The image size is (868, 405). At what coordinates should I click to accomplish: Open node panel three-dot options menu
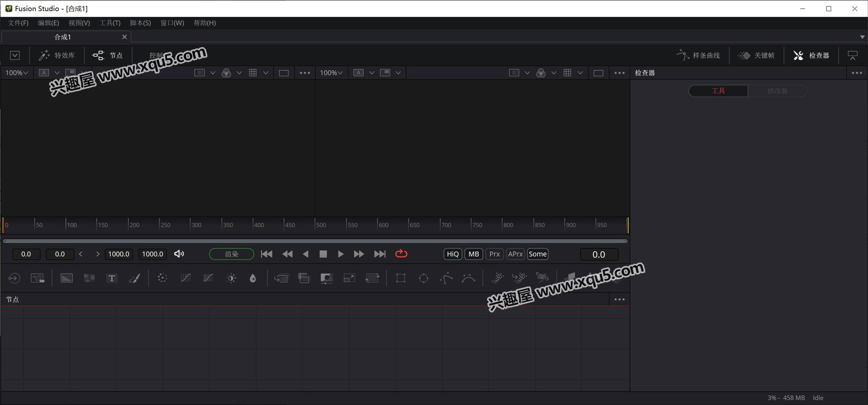619,299
